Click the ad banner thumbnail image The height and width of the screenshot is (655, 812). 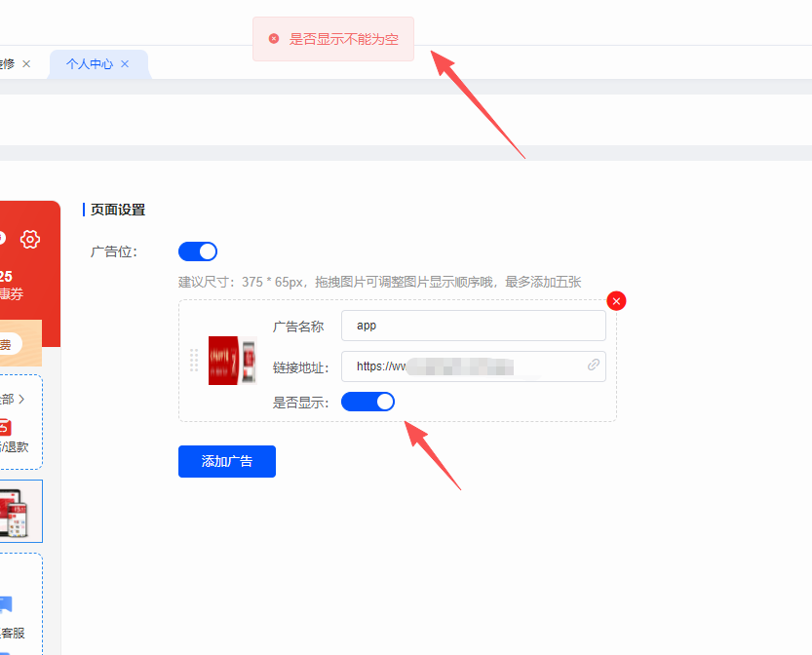click(233, 361)
